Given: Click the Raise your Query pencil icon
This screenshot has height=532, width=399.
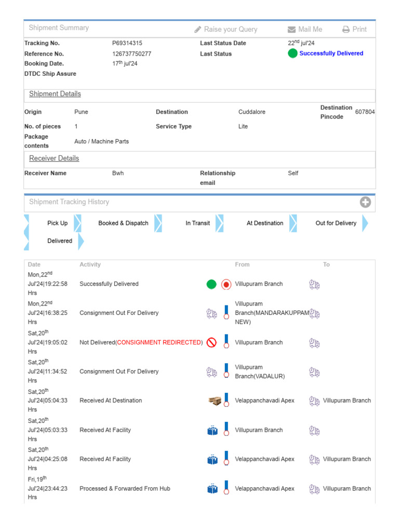Looking at the screenshot, I should [198, 30].
